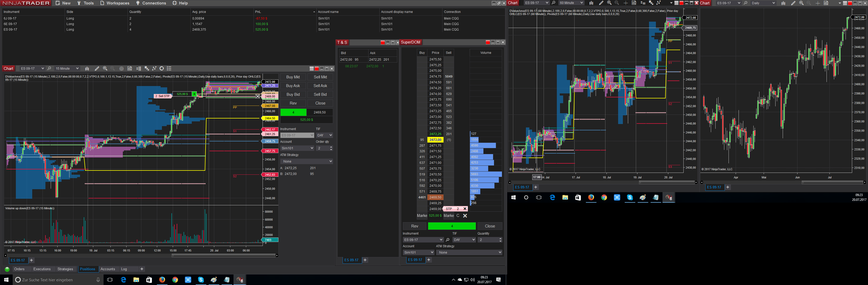
Task: Switch to the Accounts tab
Action: tap(108, 269)
